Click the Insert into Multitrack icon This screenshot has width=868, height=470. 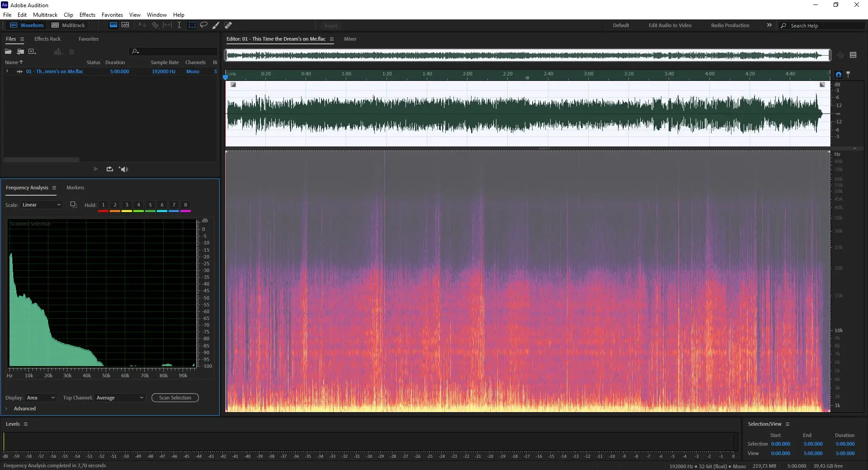(x=57, y=52)
